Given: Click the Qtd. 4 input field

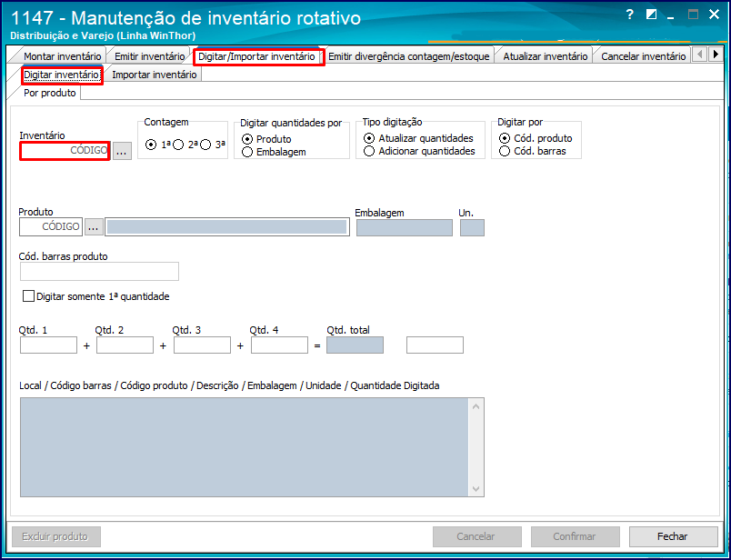Looking at the screenshot, I should coord(279,345).
